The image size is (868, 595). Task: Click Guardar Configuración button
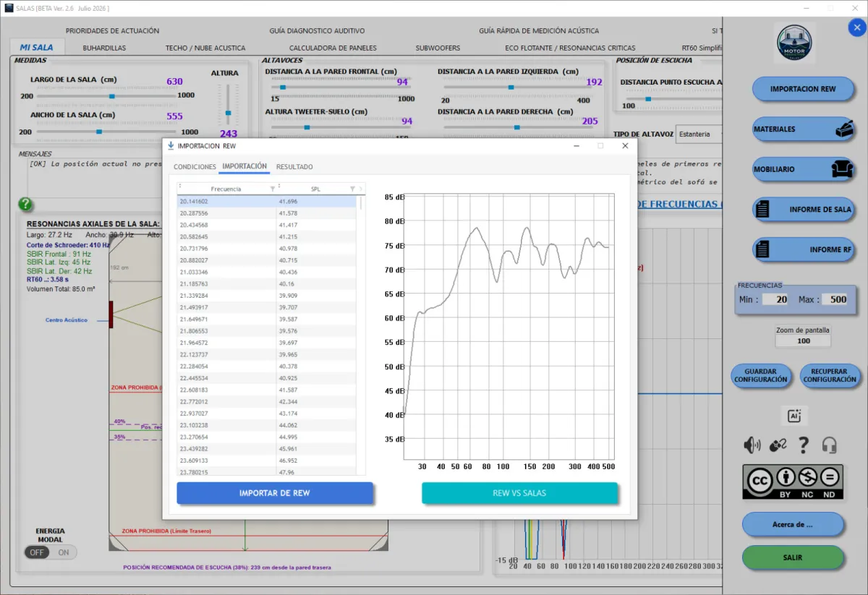click(x=760, y=375)
